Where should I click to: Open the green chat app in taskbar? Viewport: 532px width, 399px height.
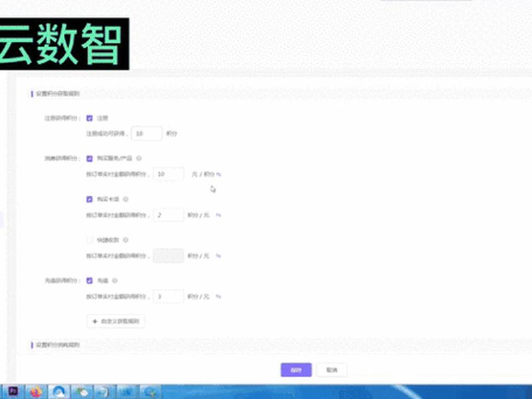[82, 392]
